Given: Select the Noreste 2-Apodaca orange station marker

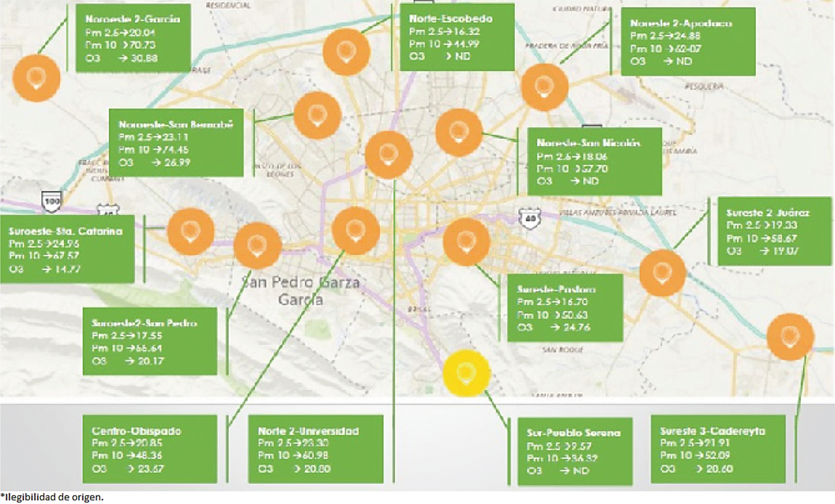Looking at the screenshot, I should pyautogui.click(x=544, y=87).
